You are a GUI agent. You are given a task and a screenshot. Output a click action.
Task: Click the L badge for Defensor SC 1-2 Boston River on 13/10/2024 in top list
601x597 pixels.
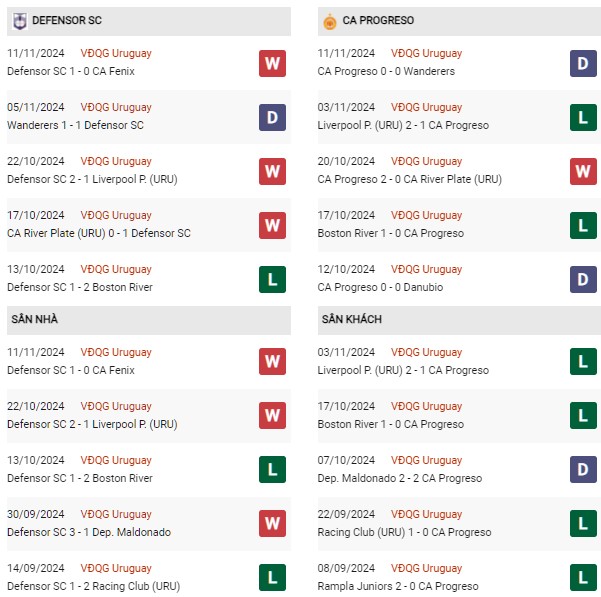coord(272,280)
